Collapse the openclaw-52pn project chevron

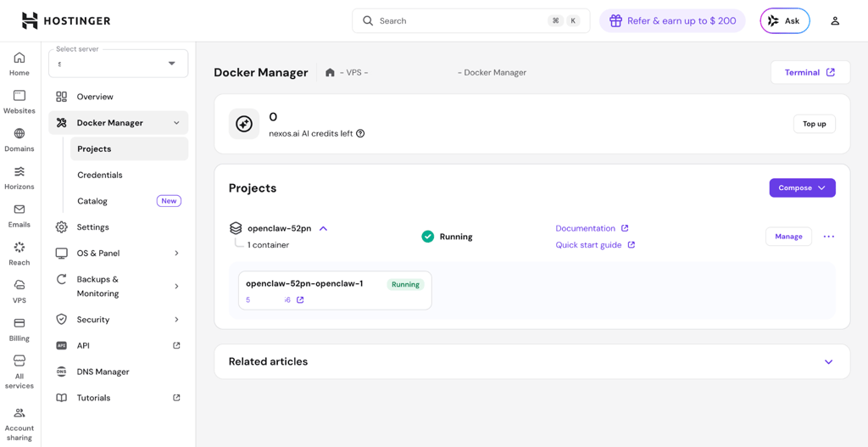(x=324, y=228)
